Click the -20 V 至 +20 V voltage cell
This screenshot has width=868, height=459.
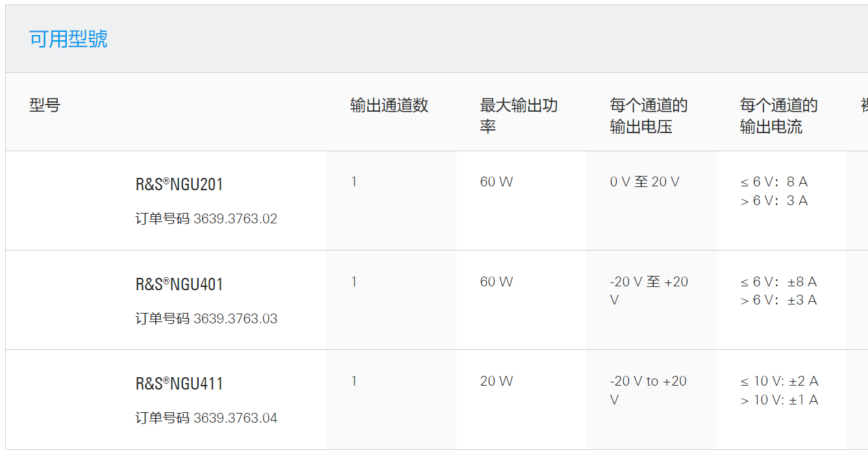[x=649, y=291]
